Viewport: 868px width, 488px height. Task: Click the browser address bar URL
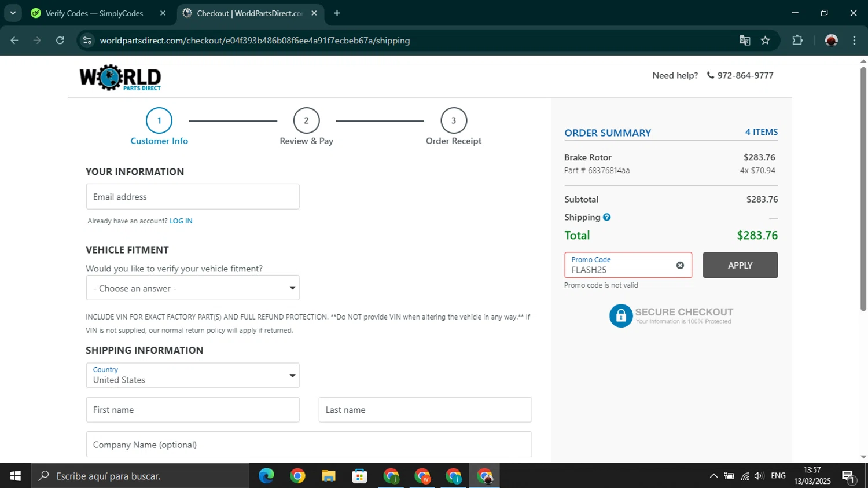click(255, 41)
